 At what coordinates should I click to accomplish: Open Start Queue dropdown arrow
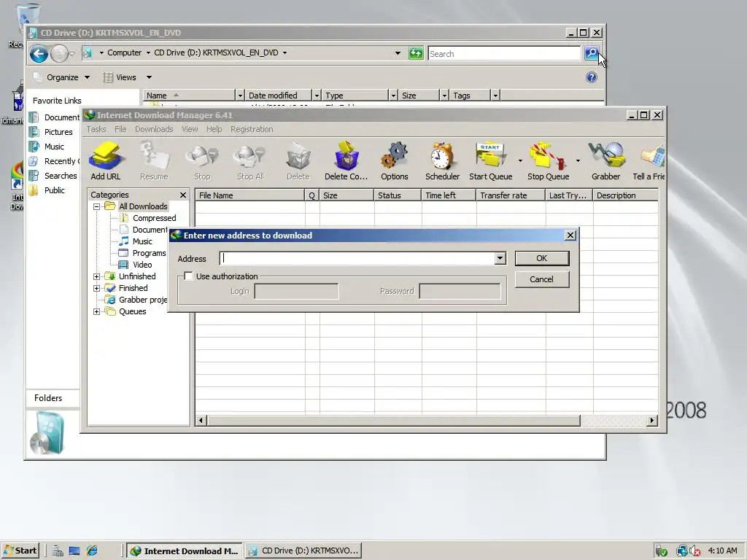519,160
